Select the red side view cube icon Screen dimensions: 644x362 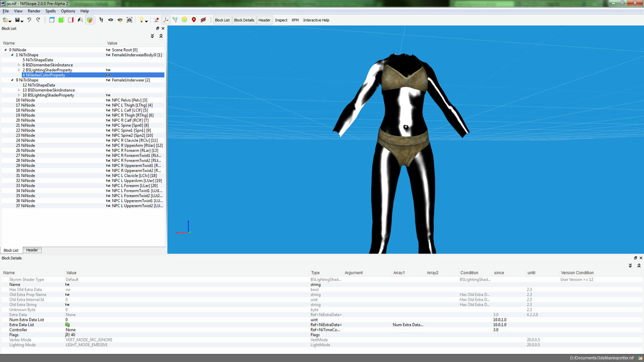(70, 20)
